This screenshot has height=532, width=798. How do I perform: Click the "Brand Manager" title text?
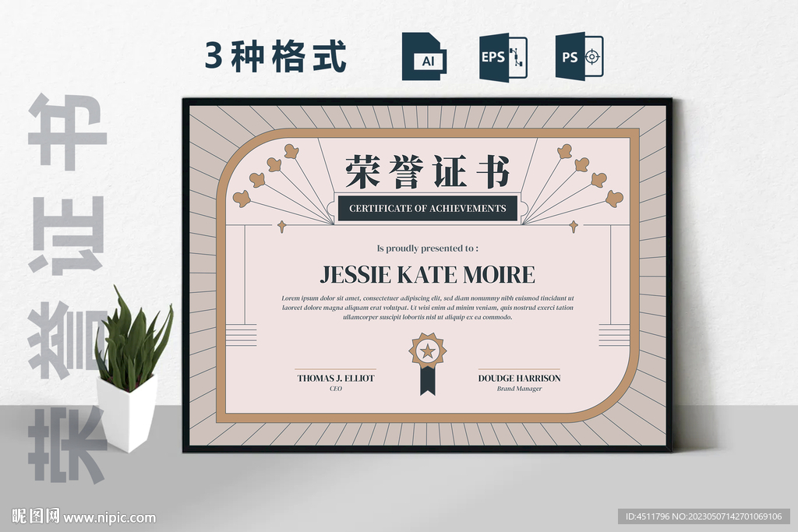pos(519,389)
